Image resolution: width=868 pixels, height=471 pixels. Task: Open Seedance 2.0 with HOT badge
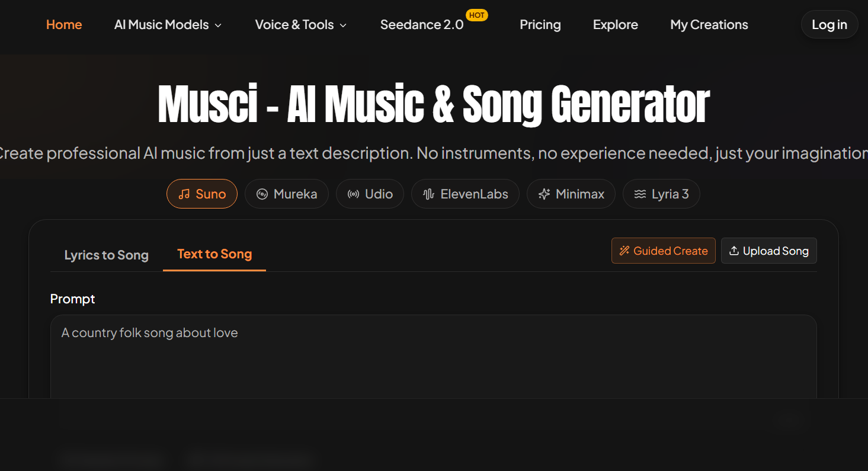(x=434, y=23)
